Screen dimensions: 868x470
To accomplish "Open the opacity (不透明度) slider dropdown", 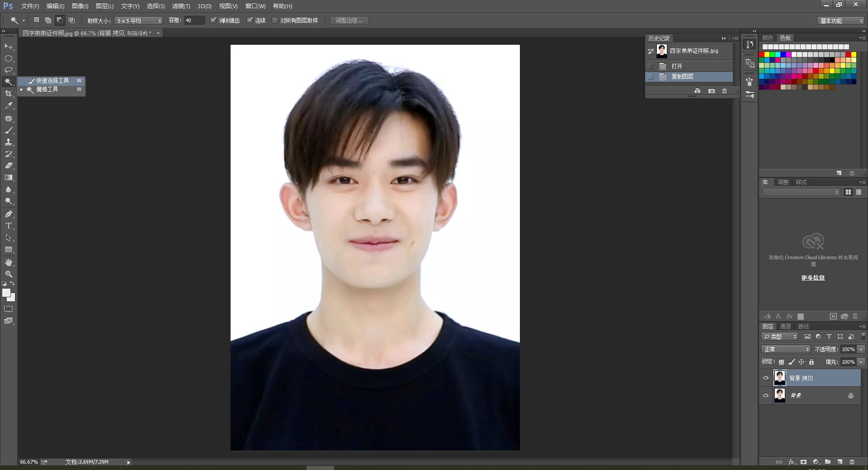I will tap(861, 349).
